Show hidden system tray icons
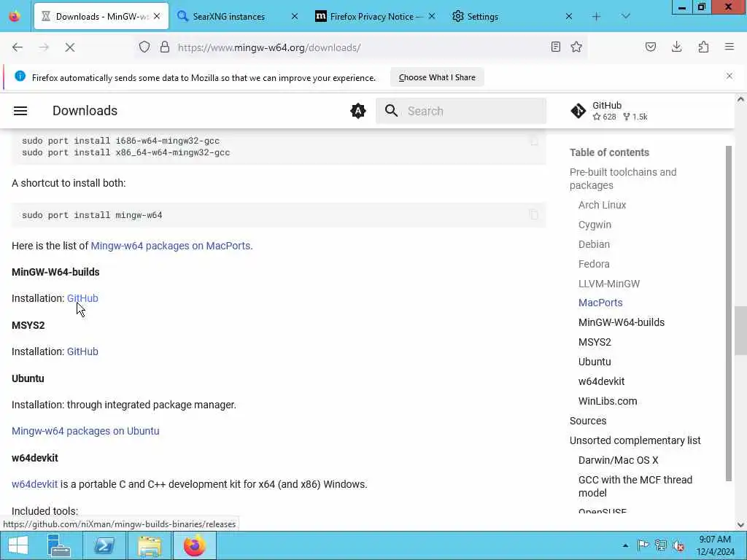Viewport: 747px width, 560px height. 625,545
